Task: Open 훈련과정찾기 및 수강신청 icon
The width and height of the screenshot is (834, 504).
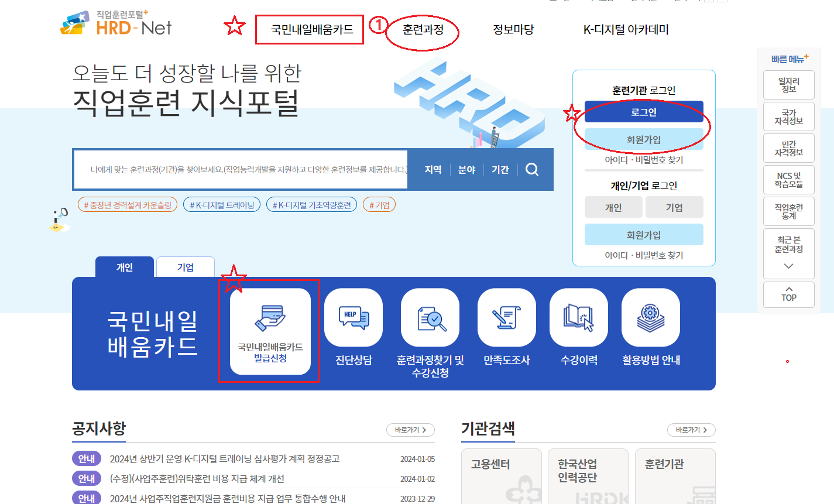Action: click(430, 317)
